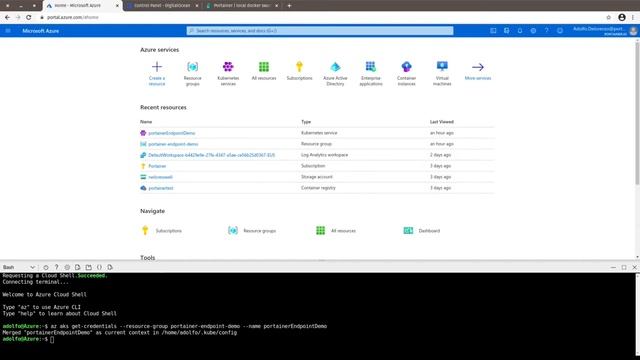Open the Chrome three-dot menu
Image resolution: width=640 pixels, height=360 pixels.
[x=633, y=18]
